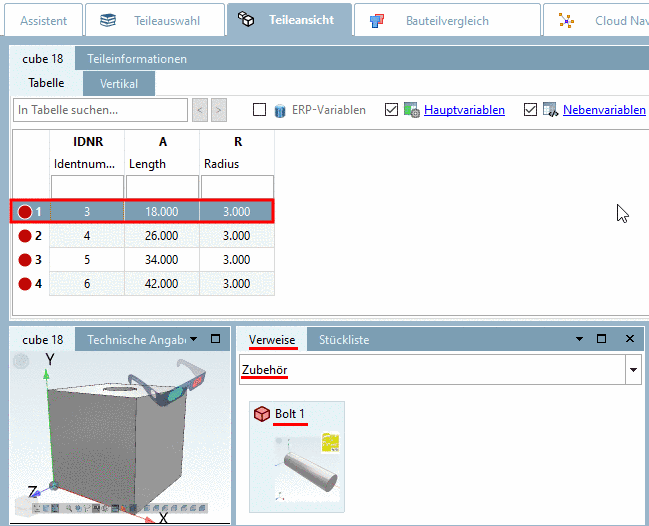This screenshot has width=649, height=526.
Task: Click the red status dot of row 4
Action: 25,284
